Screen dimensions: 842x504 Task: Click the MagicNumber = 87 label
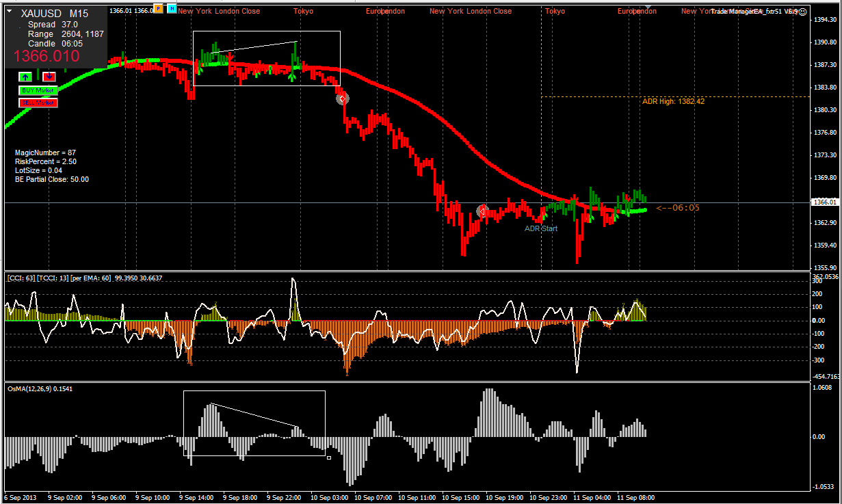[x=45, y=152]
